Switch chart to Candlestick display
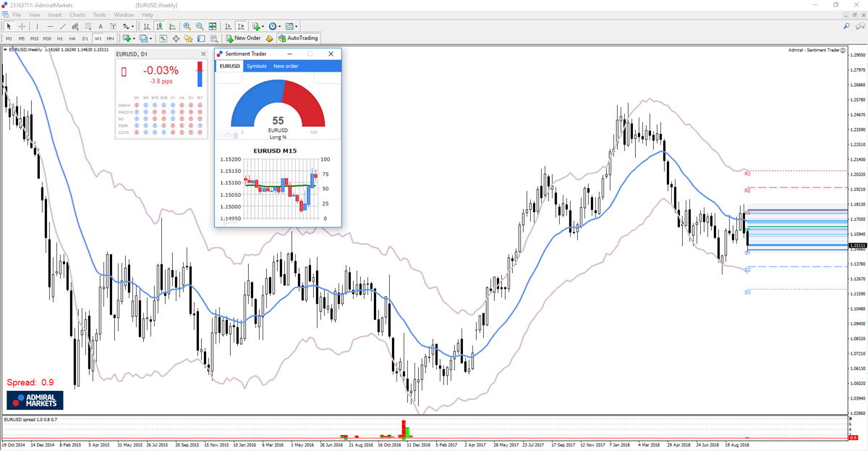 point(160,26)
